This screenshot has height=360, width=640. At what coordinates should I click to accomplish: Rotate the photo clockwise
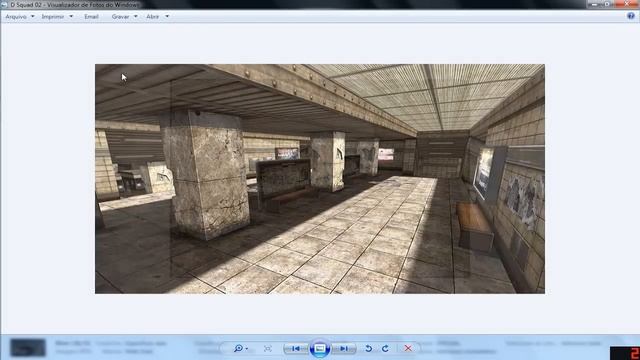pyautogui.click(x=385, y=349)
